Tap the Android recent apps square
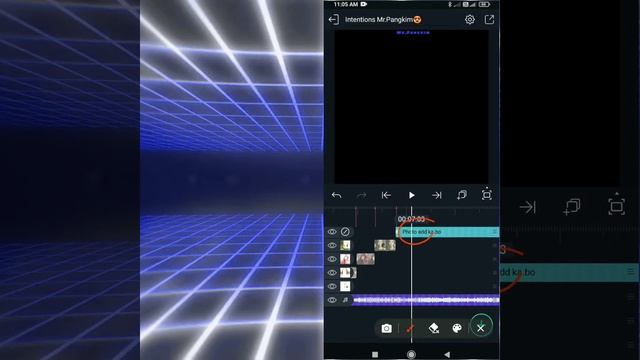This screenshot has width=640, height=360. tap(375, 354)
